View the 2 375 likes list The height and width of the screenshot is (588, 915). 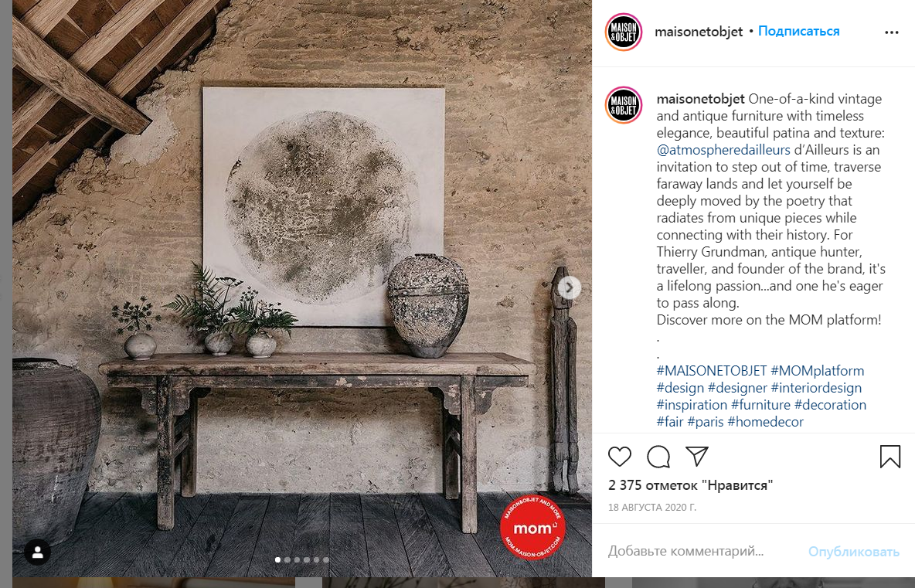[690, 484]
